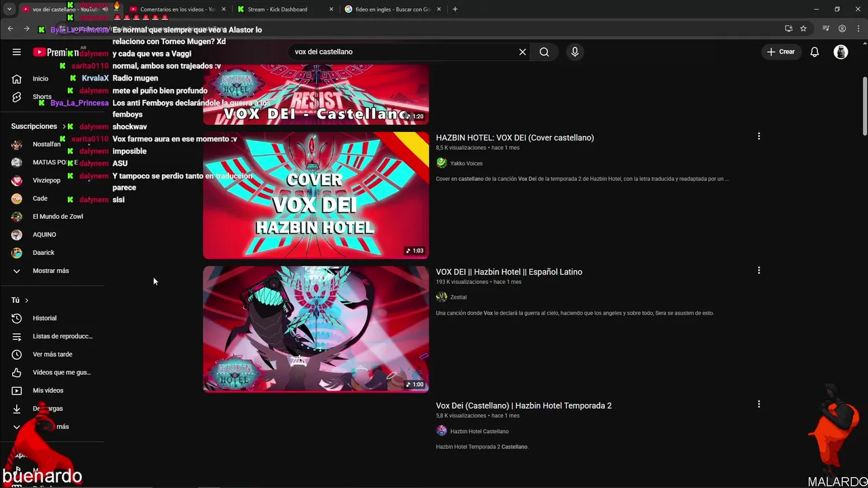Open Ver más tarde in sidebar
Image resolution: width=868 pixels, height=488 pixels.
(53, 354)
